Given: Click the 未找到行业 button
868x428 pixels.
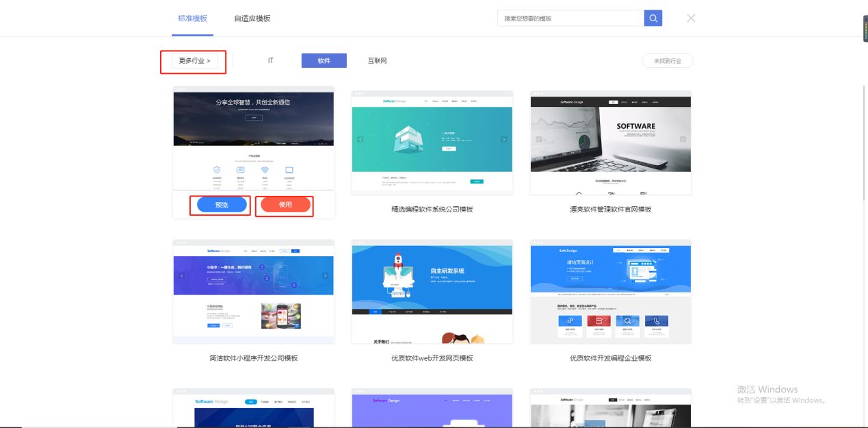Looking at the screenshot, I should (668, 60).
